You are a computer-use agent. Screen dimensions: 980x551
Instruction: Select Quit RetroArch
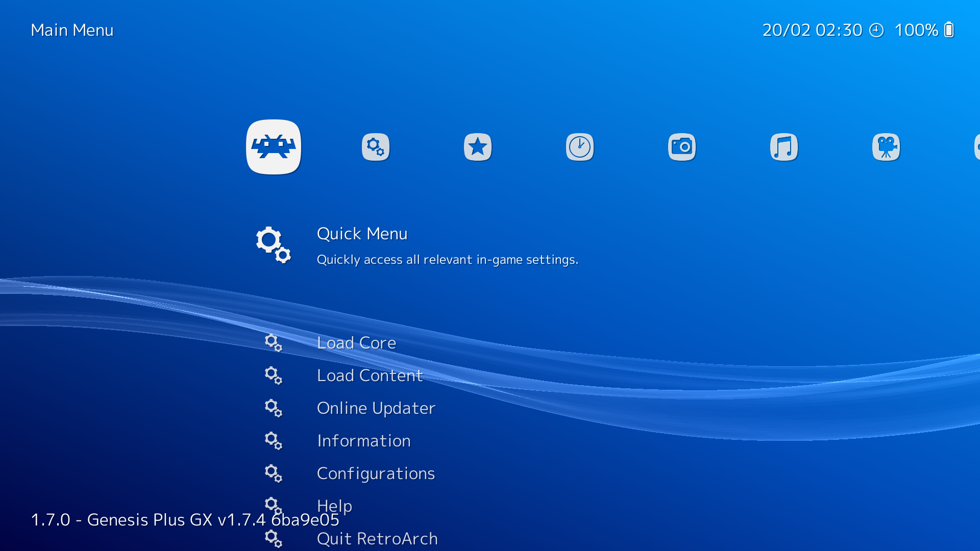377,539
